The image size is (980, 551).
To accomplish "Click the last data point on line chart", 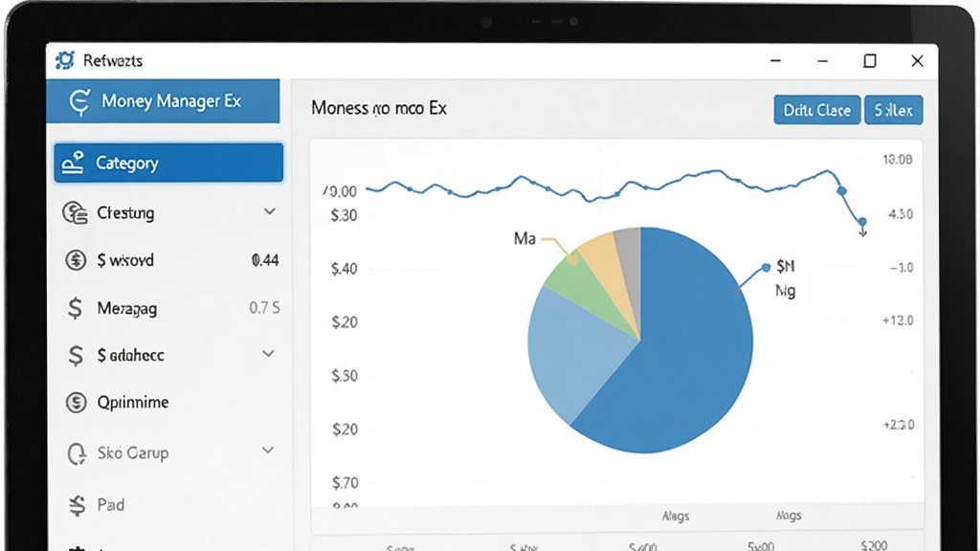I will pos(862,222).
